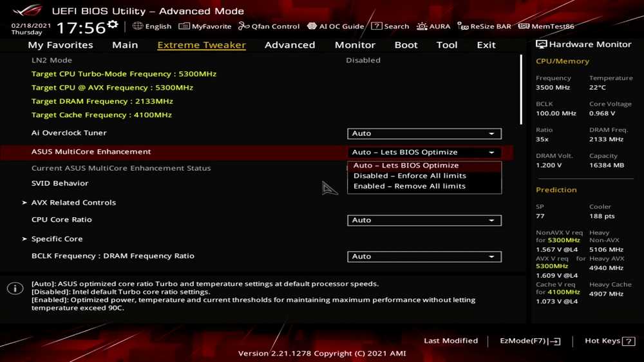This screenshot has height=362, width=644.
Task: Select the ASUS MultiCore Enhancement label
Action: [x=91, y=151]
